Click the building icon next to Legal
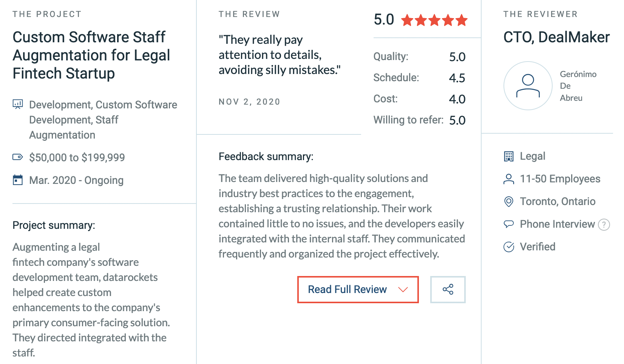The image size is (624, 364). coord(509,156)
